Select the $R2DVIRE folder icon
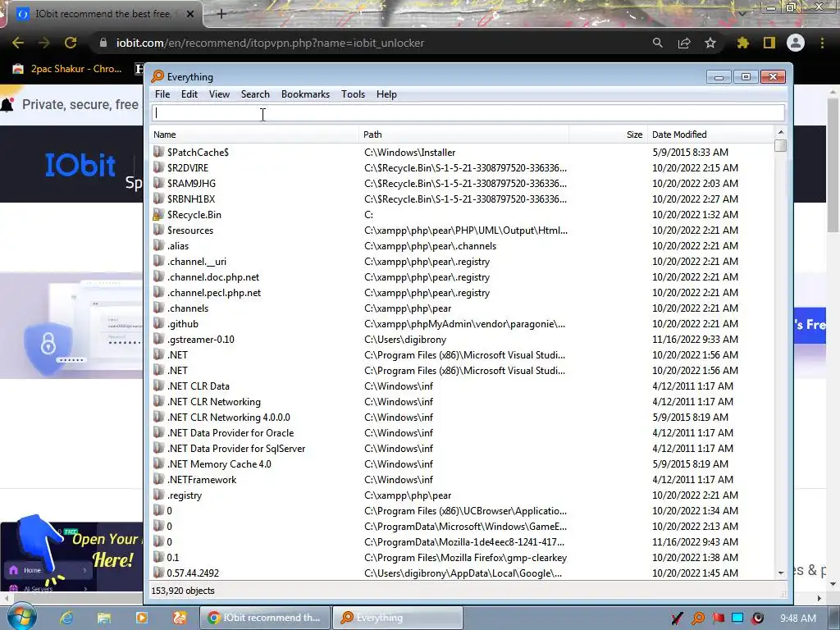 point(158,167)
